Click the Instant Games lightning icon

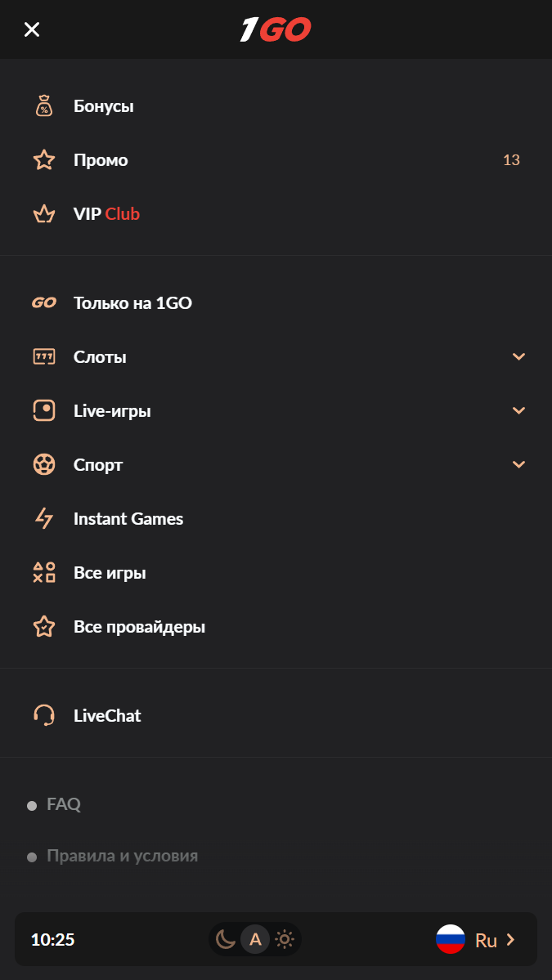point(44,519)
